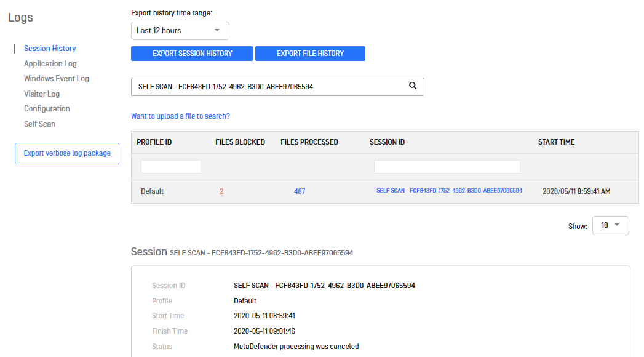
Task: Follow 'Want to upload a file to search?' link
Action: click(180, 116)
